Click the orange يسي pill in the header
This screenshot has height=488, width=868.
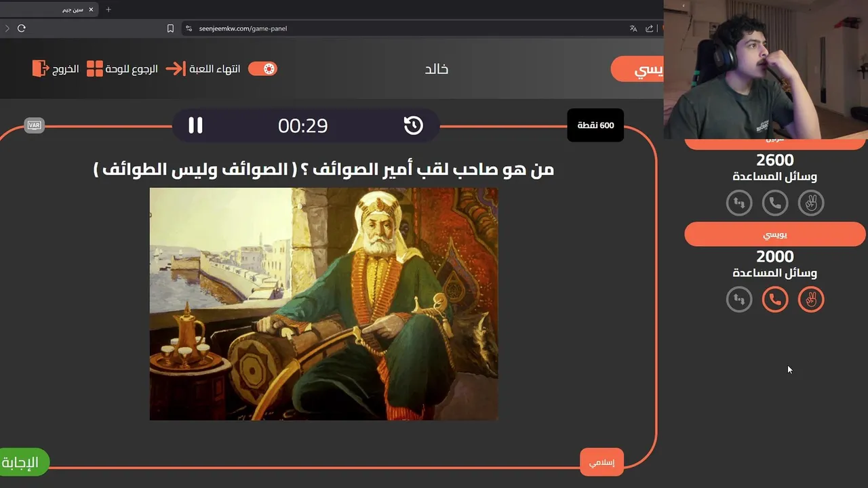coord(637,69)
